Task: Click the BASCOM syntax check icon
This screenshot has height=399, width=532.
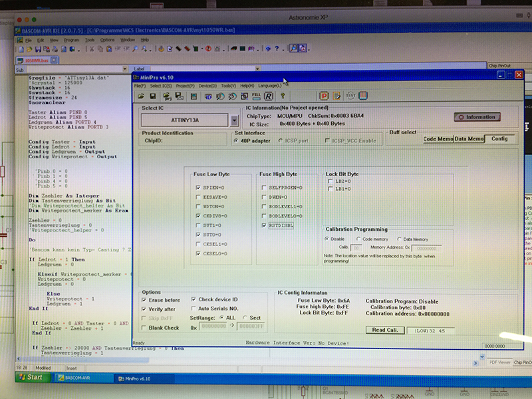Action: (x=170, y=49)
